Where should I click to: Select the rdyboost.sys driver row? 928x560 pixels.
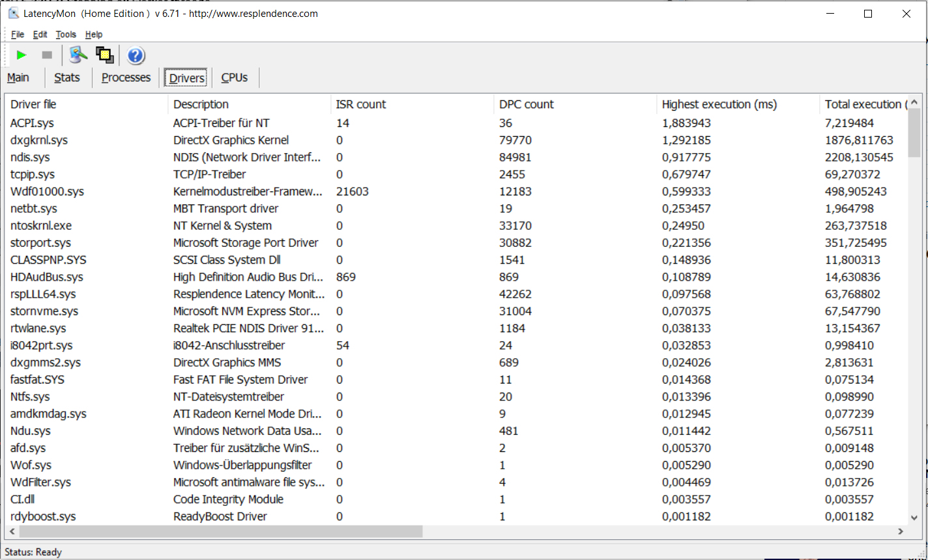pos(456,516)
